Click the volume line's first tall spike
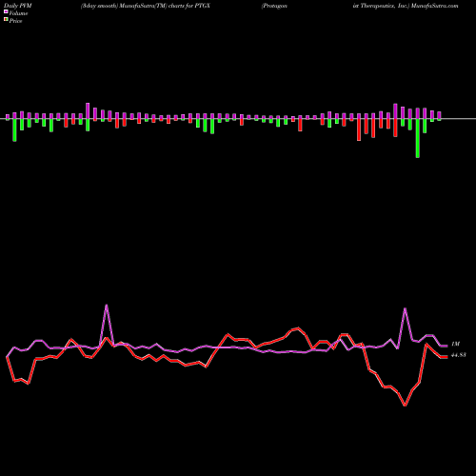 coord(107,306)
